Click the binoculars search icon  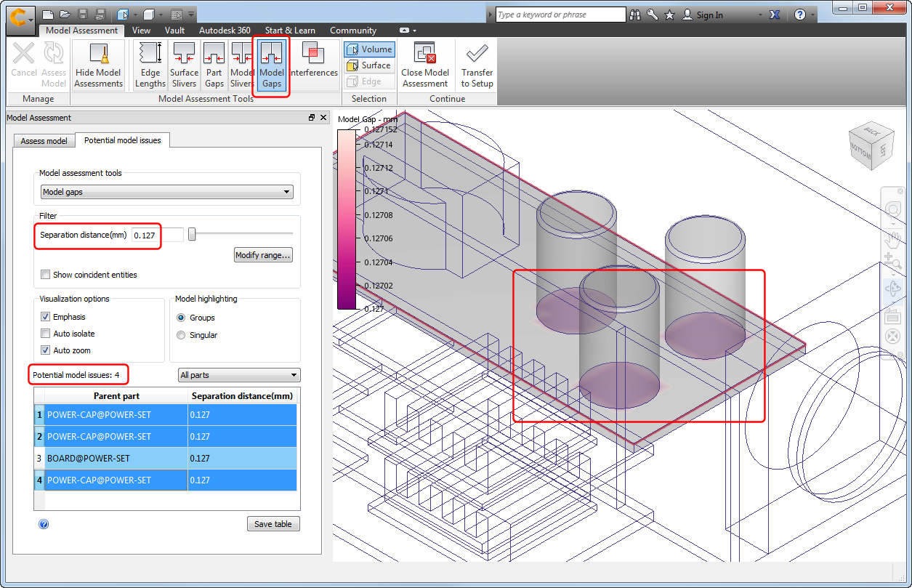(636, 15)
